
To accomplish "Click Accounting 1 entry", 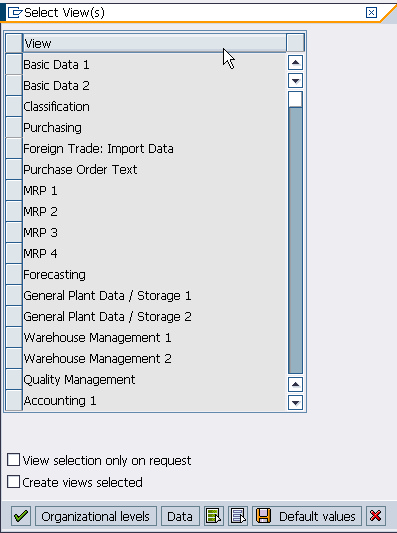I will (x=60, y=400).
